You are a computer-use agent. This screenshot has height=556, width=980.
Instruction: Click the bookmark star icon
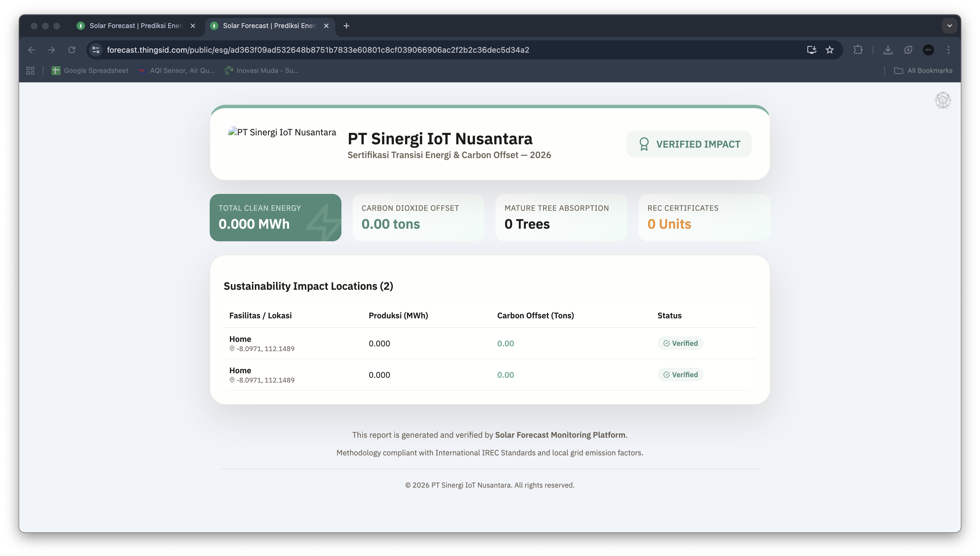click(x=829, y=50)
